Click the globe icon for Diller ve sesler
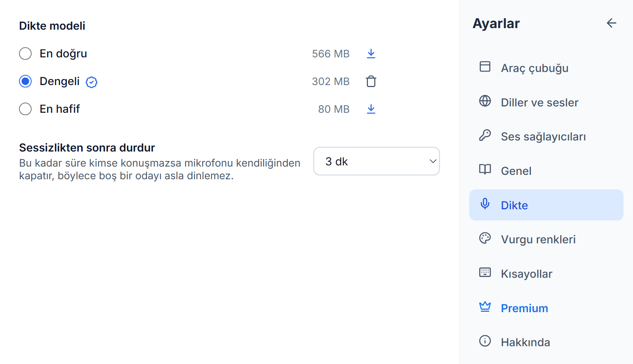Screen dimensions: 633x364 click(485, 101)
